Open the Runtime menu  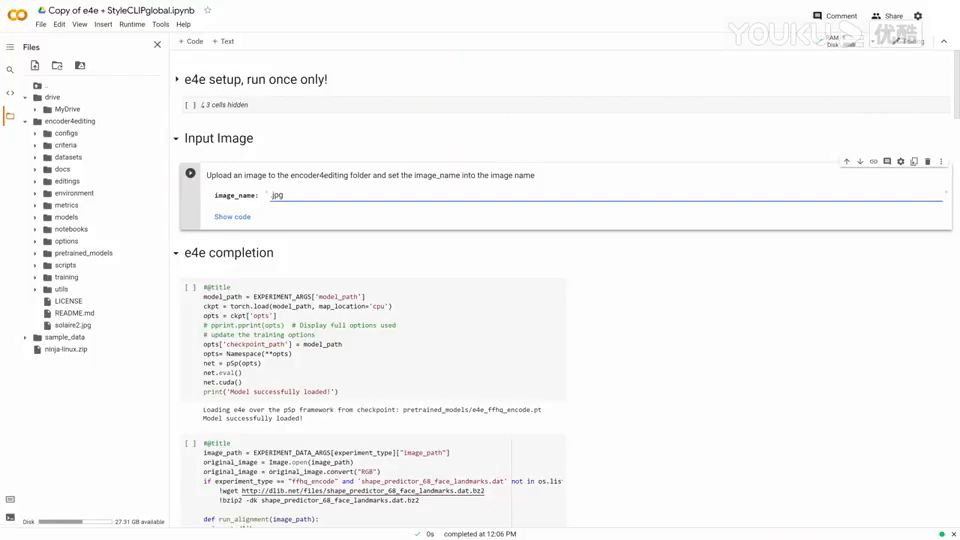pyautogui.click(x=132, y=24)
